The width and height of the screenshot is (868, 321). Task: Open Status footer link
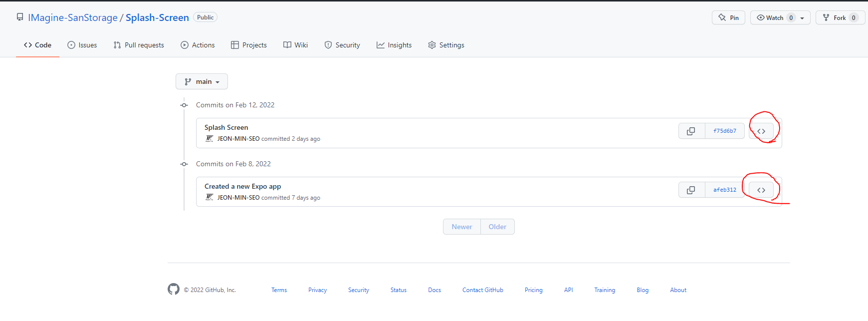coord(399,290)
